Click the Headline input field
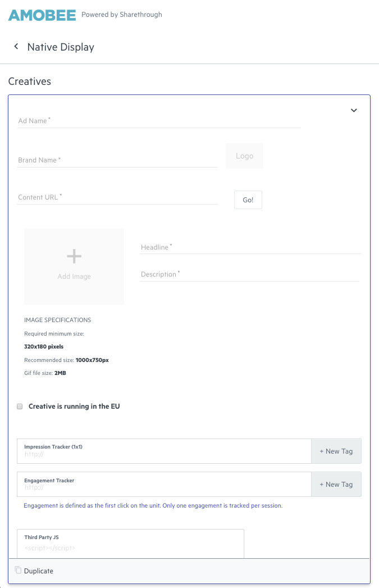This screenshot has height=588, width=379. click(x=250, y=247)
